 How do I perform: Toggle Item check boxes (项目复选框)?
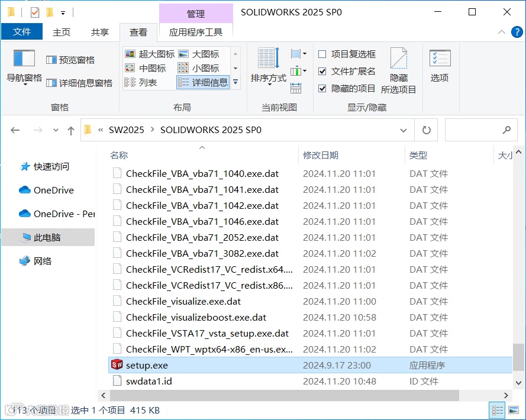click(347, 54)
